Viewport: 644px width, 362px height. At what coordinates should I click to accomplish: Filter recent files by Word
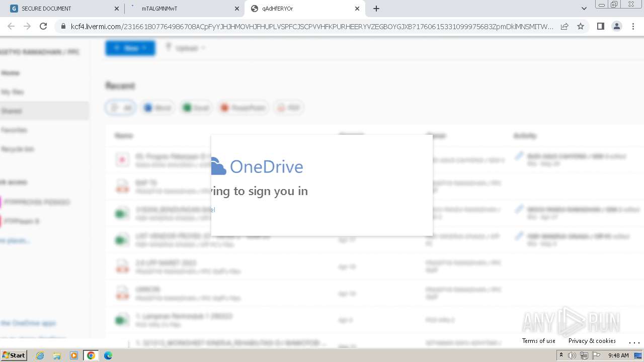coord(158,108)
